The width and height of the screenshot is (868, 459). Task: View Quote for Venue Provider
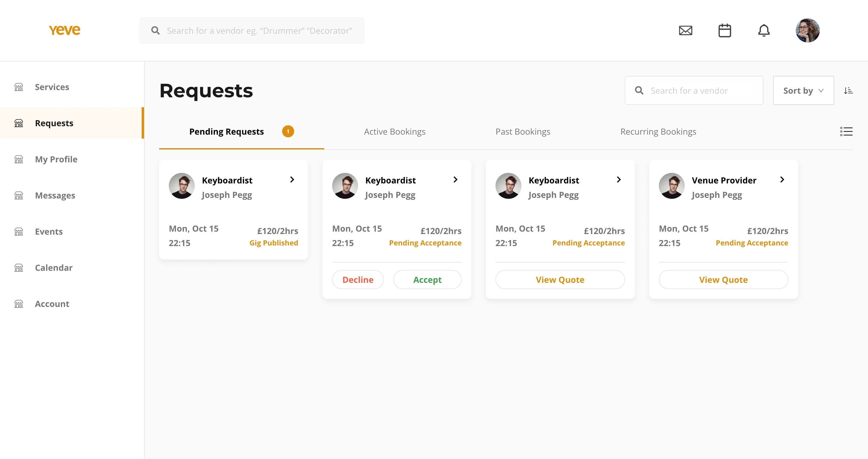point(723,280)
